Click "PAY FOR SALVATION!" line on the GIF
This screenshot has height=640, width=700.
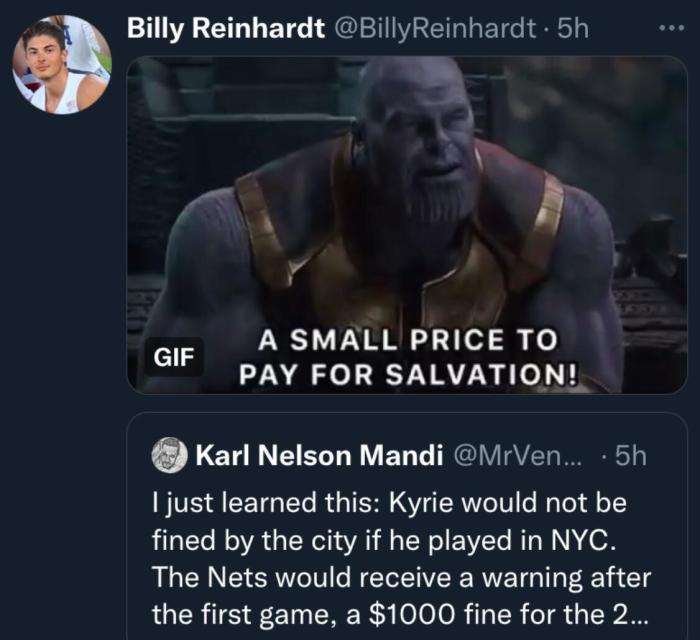point(407,378)
